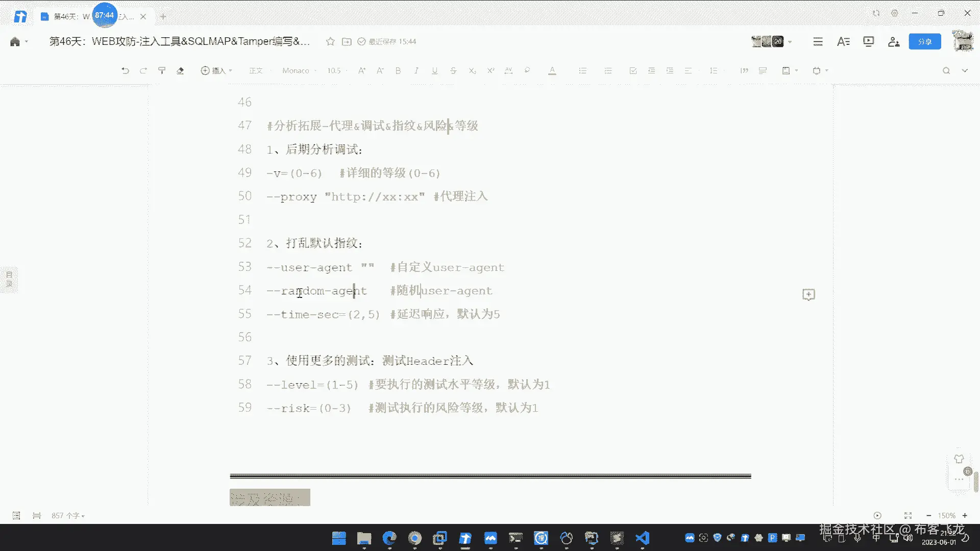Open the font color picker
980x551 pixels.
(x=552, y=71)
